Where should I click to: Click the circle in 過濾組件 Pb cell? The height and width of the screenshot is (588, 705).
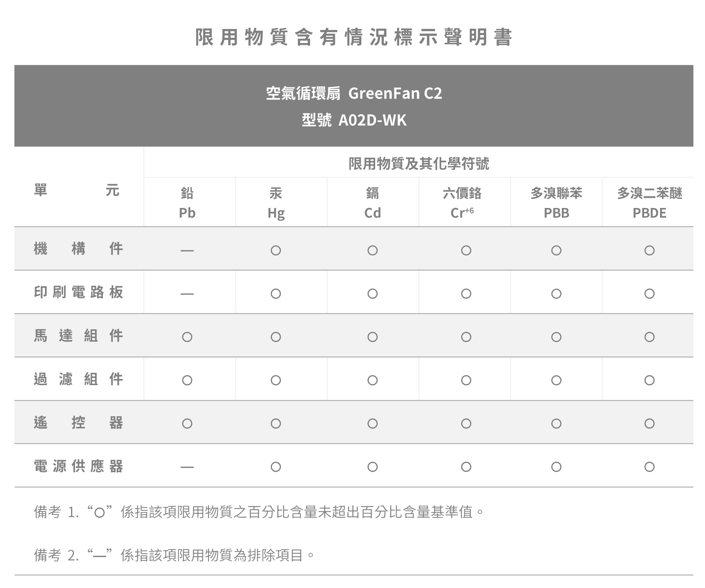click(187, 380)
